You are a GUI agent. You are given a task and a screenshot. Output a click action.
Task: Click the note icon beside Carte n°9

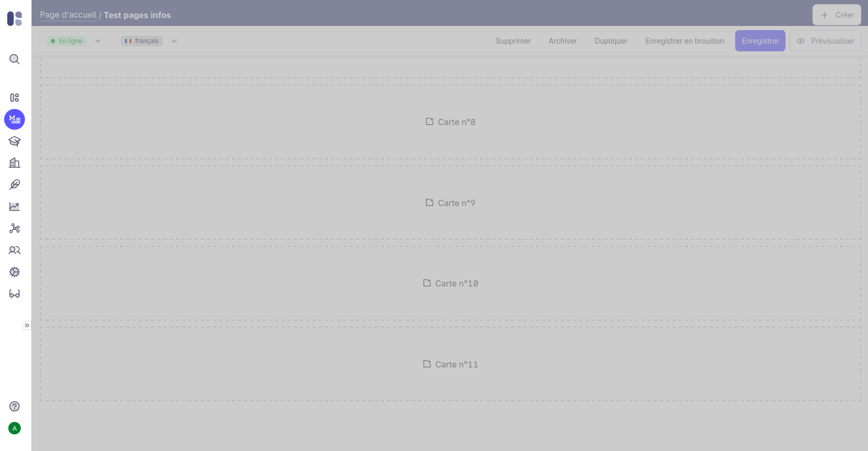tap(430, 202)
